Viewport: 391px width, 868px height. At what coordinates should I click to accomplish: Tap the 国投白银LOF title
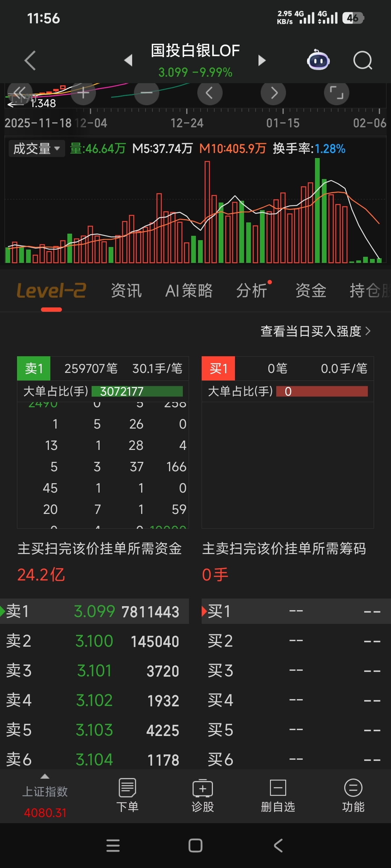click(x=195, y=51)
